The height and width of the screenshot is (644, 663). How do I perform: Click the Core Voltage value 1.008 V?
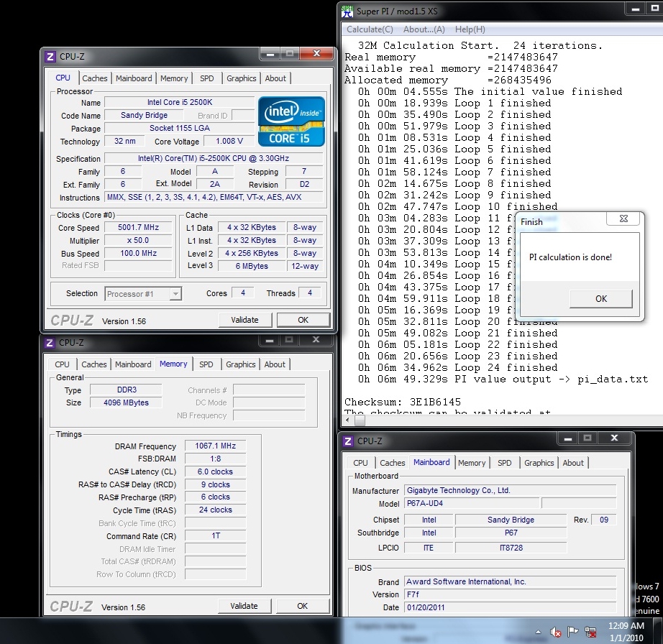point(229,141)
